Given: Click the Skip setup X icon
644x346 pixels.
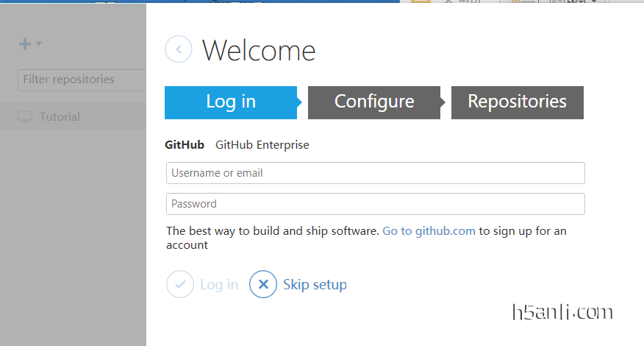Looking at the screenshot, I should click(x=263, y=284).
